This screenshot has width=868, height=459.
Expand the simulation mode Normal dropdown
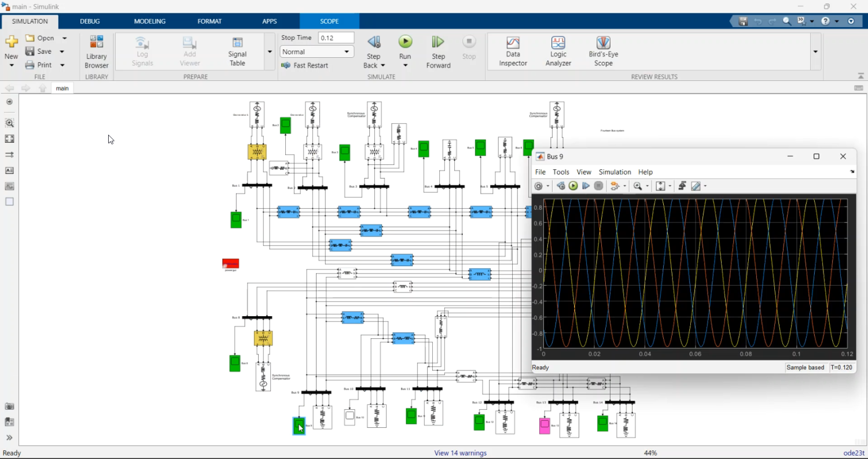[347, 51]
